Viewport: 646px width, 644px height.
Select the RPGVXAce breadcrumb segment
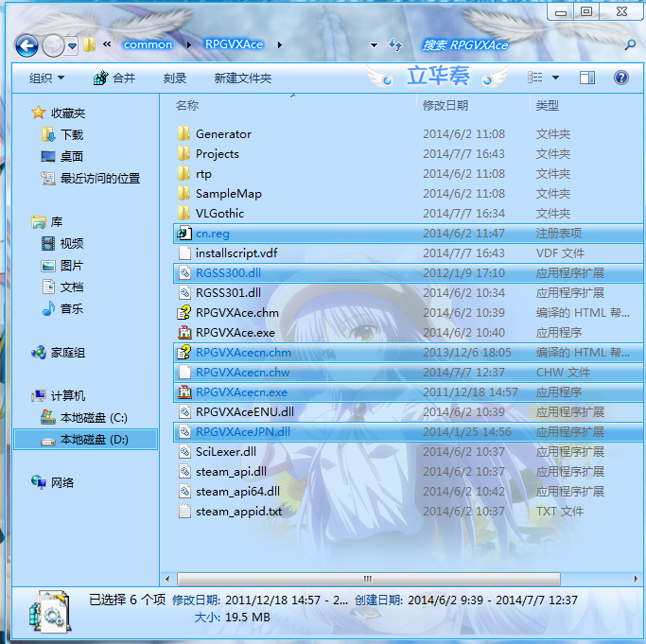(x=234, y=44)
